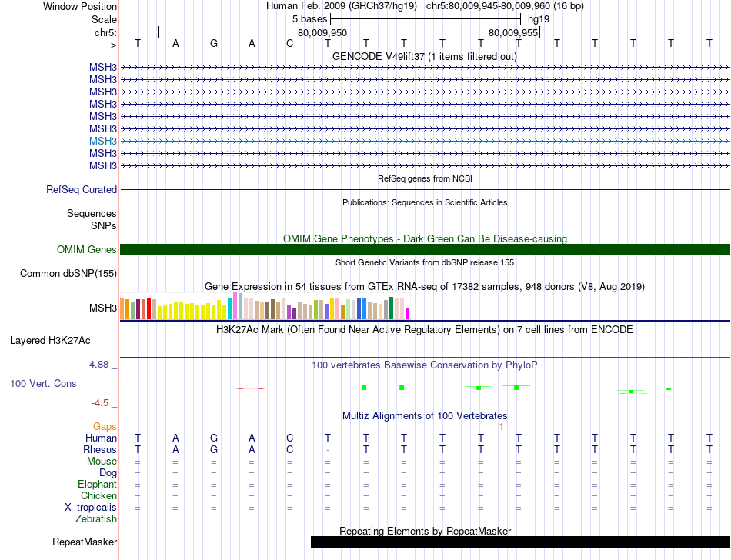This screenshot has height=560, width=731.
Task: Click the orange gap marker labeled 1
Action: [x=501, y=427]
